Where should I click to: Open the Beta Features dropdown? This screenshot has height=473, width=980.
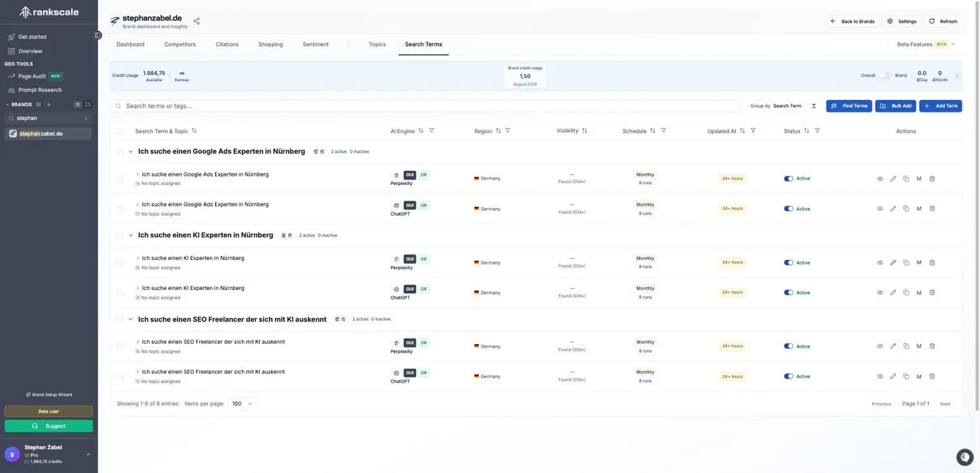(926, 44)
